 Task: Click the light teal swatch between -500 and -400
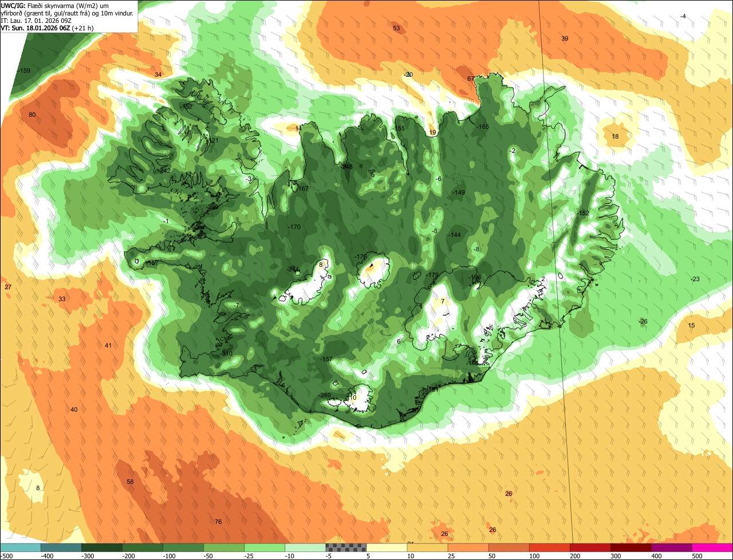(21, 547)
